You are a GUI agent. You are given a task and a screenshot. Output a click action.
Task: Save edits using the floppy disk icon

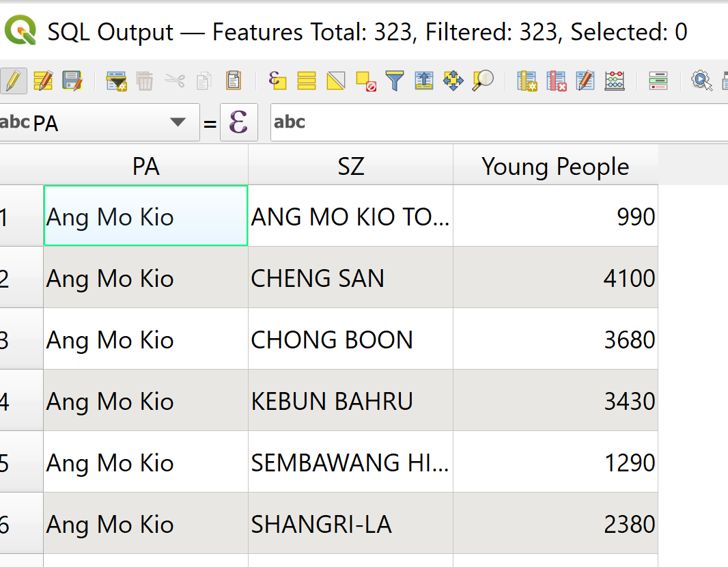click(72, 81)
